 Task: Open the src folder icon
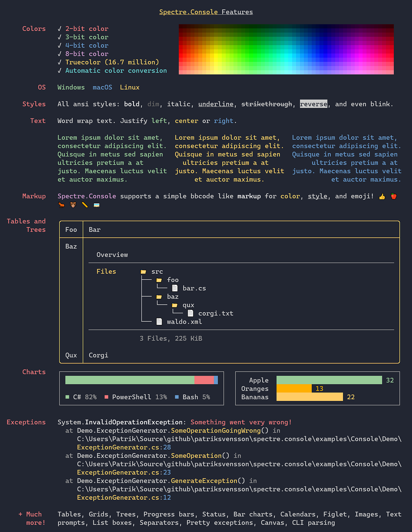[x=144, y=271]
